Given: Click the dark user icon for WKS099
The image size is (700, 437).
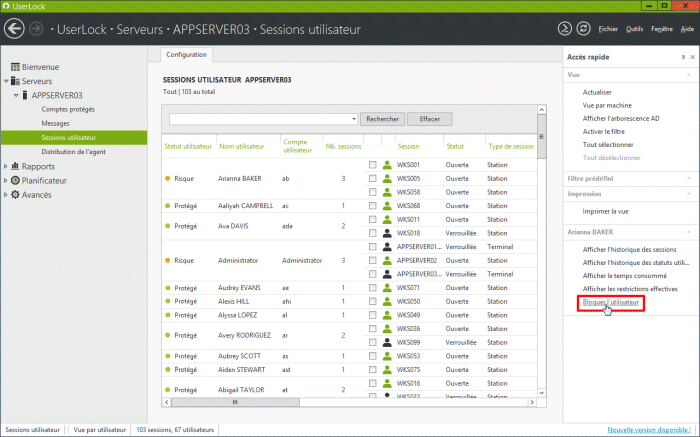Looking at the screenshot, I should pos(387,342).
